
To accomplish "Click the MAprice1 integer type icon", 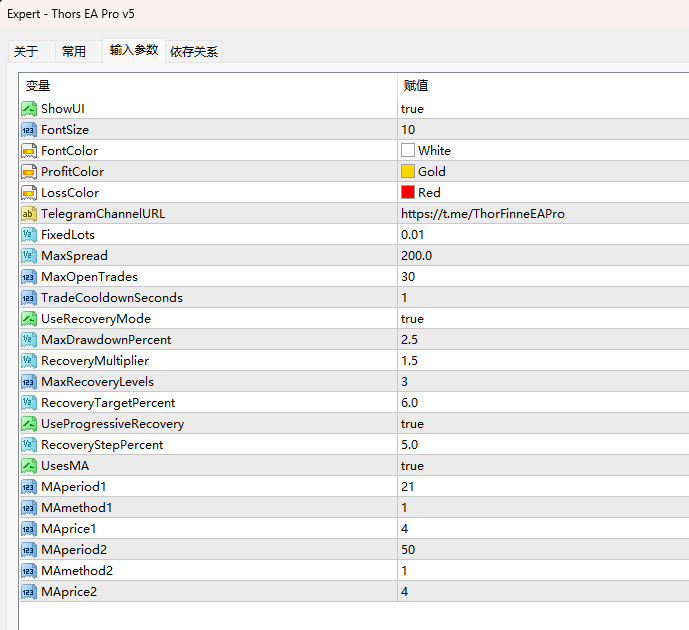I will pyautogui.click(x=29, y=529).
